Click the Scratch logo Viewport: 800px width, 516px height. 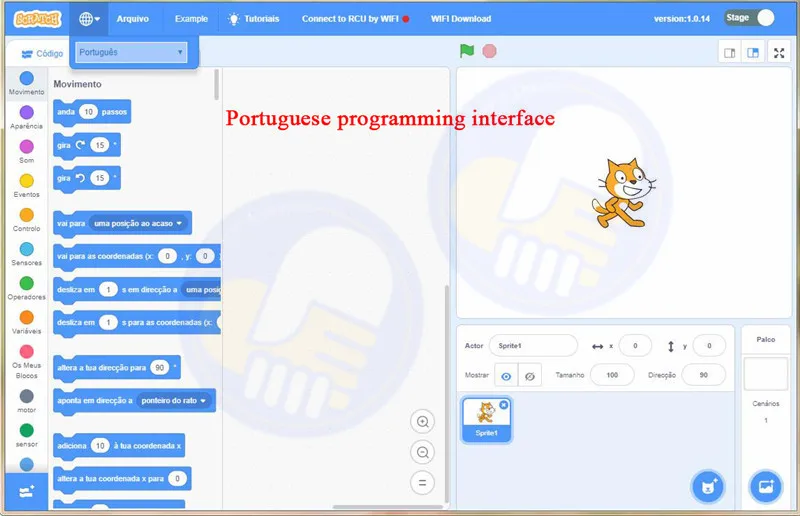(38, 19)
